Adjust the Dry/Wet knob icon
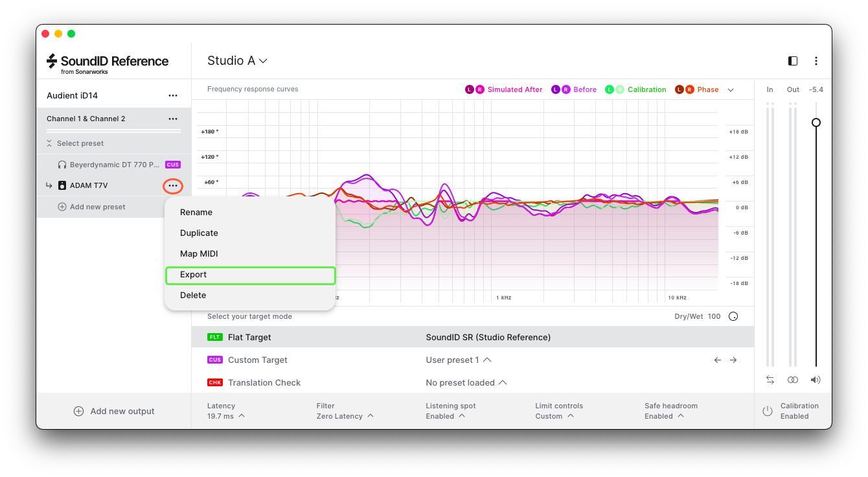This screenshot has height=477, width=868. pyautogui.click(x=733, y=317)
